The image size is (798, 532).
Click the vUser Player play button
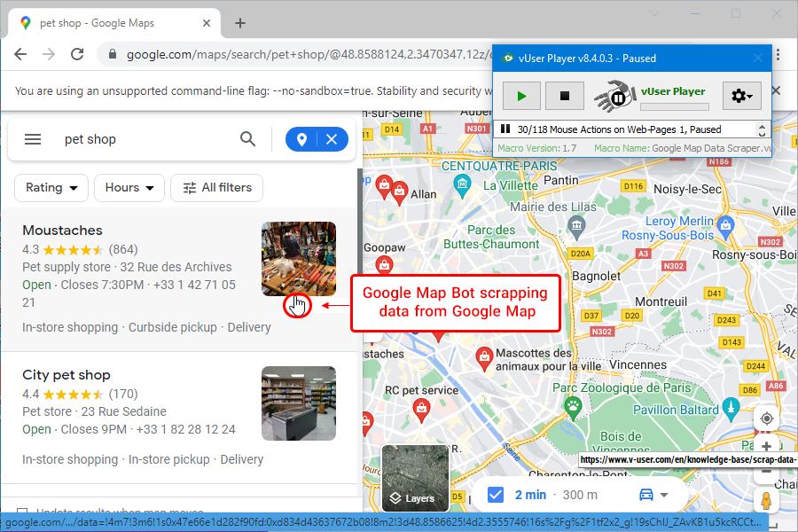pos(521,96)
